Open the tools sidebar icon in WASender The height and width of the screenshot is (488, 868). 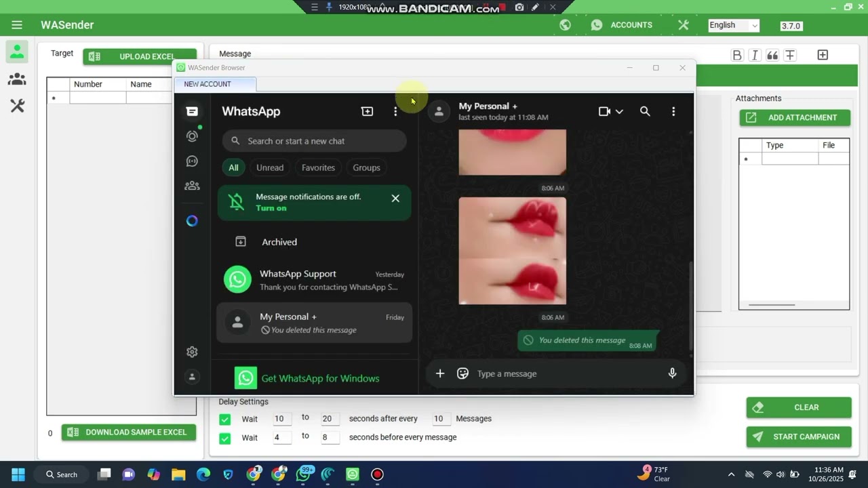pos(17,106)
